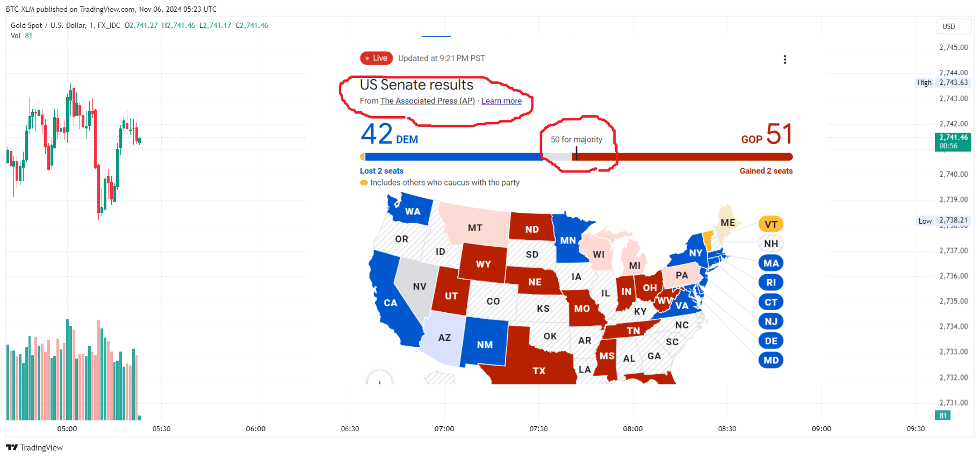Select the DE state bubble

pyautogui.click(x=771, y=341)
